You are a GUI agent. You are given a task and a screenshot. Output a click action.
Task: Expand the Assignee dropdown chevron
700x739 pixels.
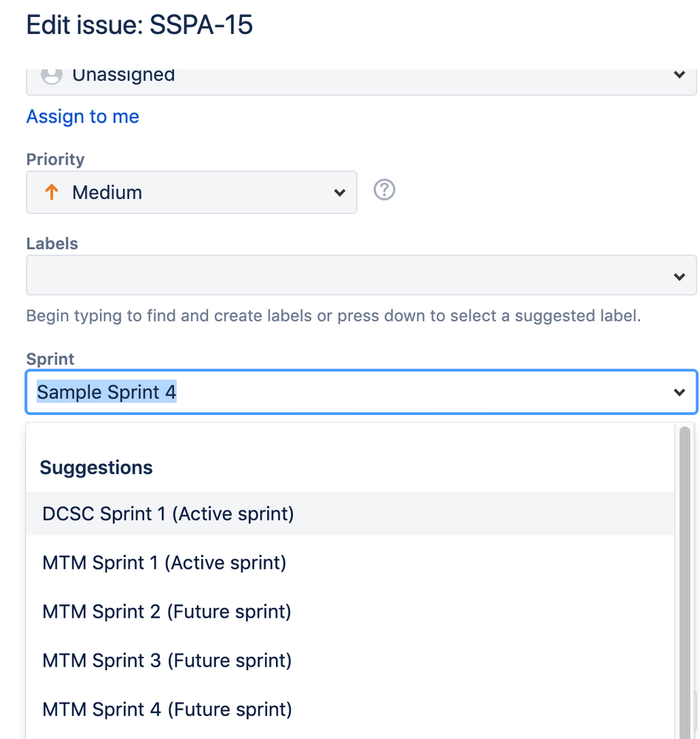click(x=679, y=75)
